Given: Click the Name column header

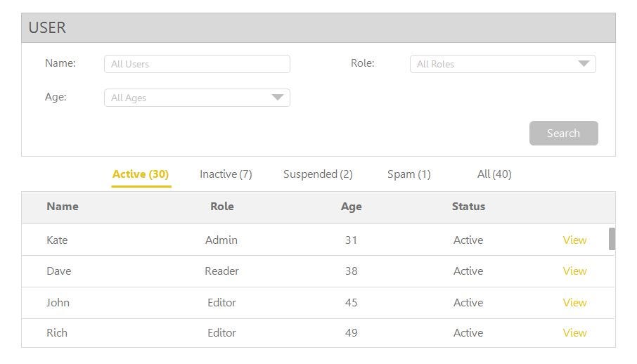Looking at the screenshot, I should click(63, 207).
